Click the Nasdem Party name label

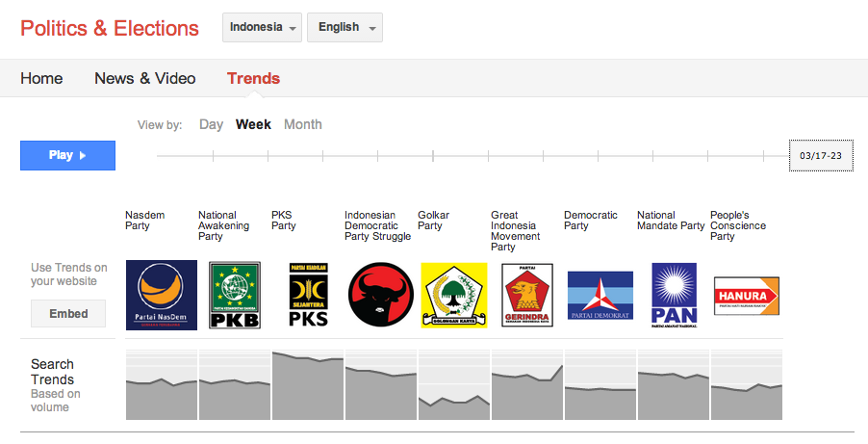click(x=145, y=220)
